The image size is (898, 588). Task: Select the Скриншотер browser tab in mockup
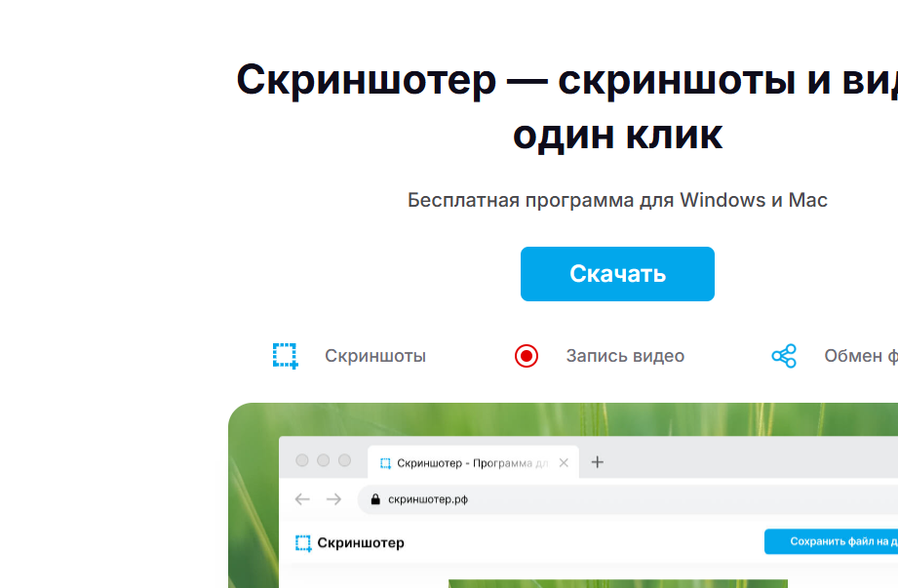click(473, 462)
